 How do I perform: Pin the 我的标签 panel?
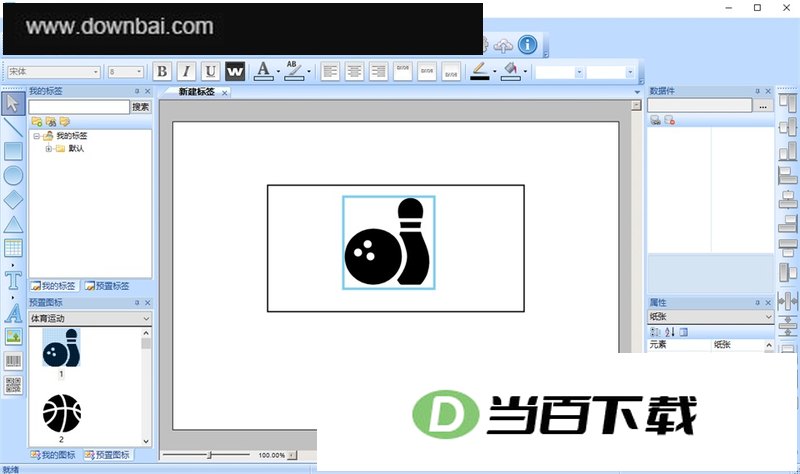tap(137, 91)
